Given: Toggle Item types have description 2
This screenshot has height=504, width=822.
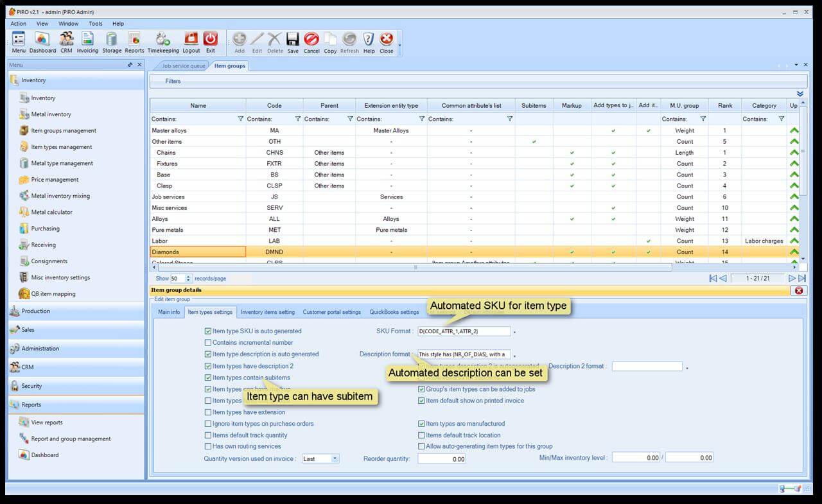Looking at the screenshot, I should [208, 366].
